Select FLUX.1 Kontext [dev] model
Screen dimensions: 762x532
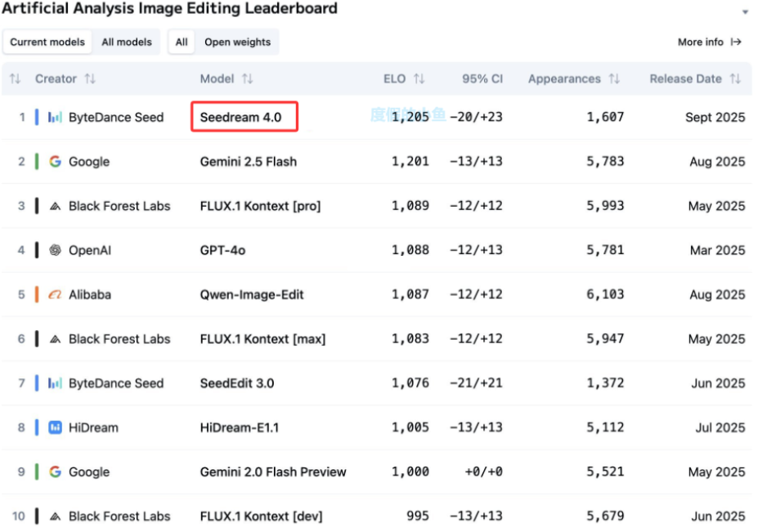(262, 516)
